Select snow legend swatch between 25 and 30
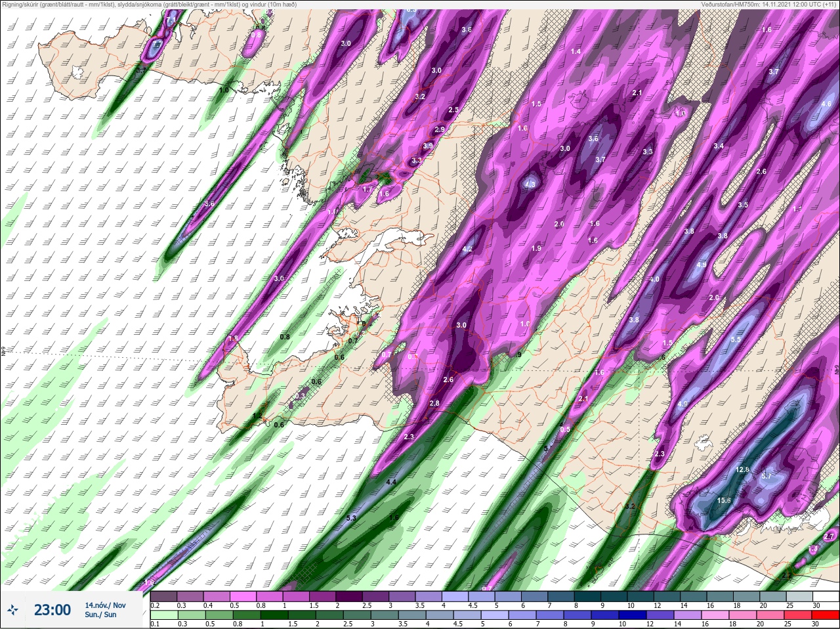840x629 pixels. tap(799, 597)
